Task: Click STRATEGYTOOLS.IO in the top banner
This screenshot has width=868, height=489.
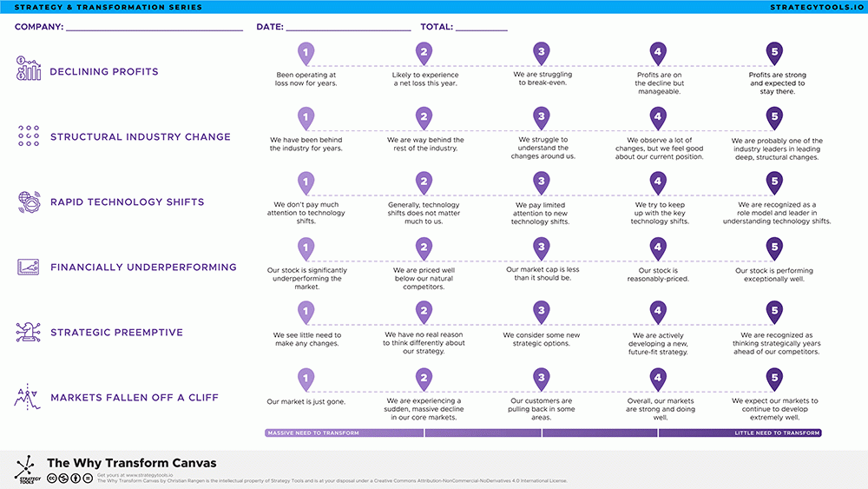Action: (817, 7)
